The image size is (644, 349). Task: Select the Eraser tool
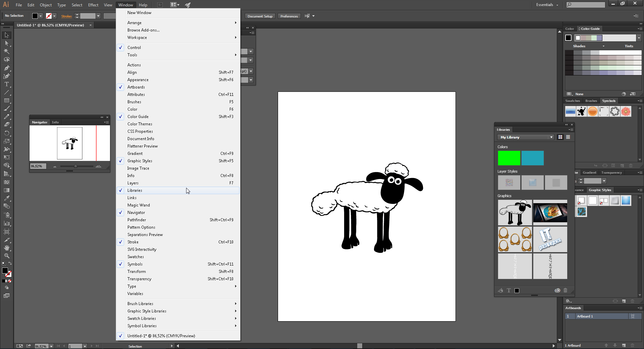pyautogui.click(x=6, y=124)
